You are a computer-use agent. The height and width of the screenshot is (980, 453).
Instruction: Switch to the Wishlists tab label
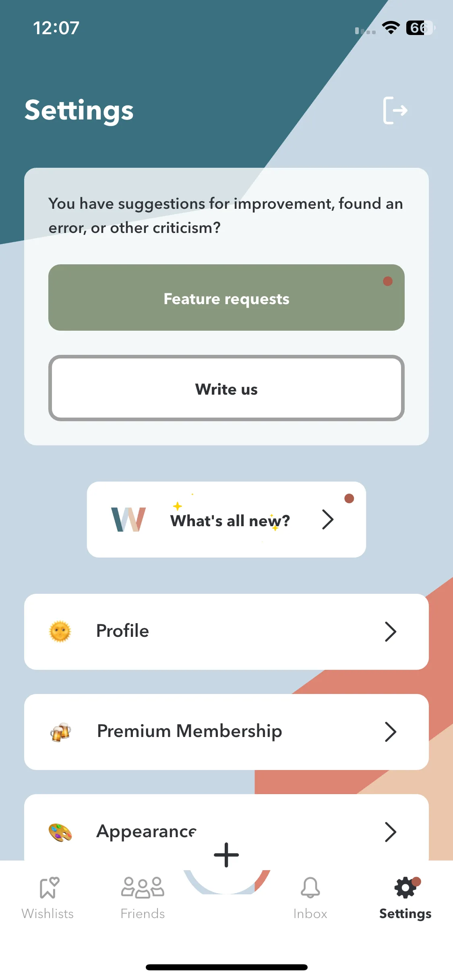(x=48, y=914)
